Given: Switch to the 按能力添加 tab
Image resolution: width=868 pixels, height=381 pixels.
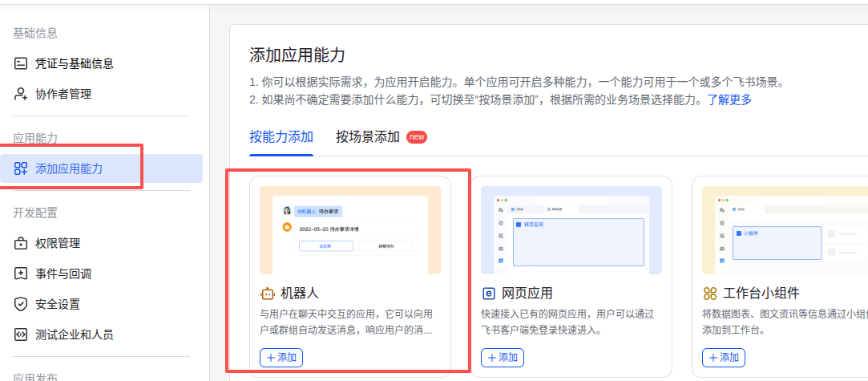Looking at the screenshot, I should point(281,137).
